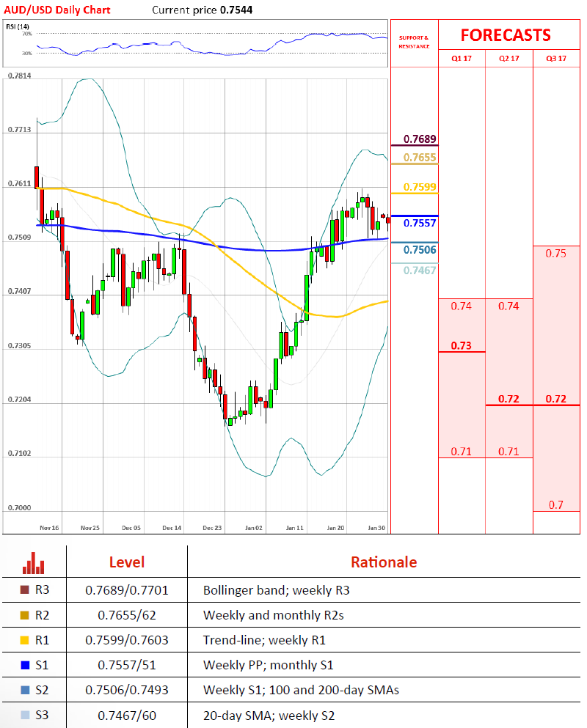587x728 pixels.
Task: Click the S3 light blue color swatch
Action: (25, 715)
